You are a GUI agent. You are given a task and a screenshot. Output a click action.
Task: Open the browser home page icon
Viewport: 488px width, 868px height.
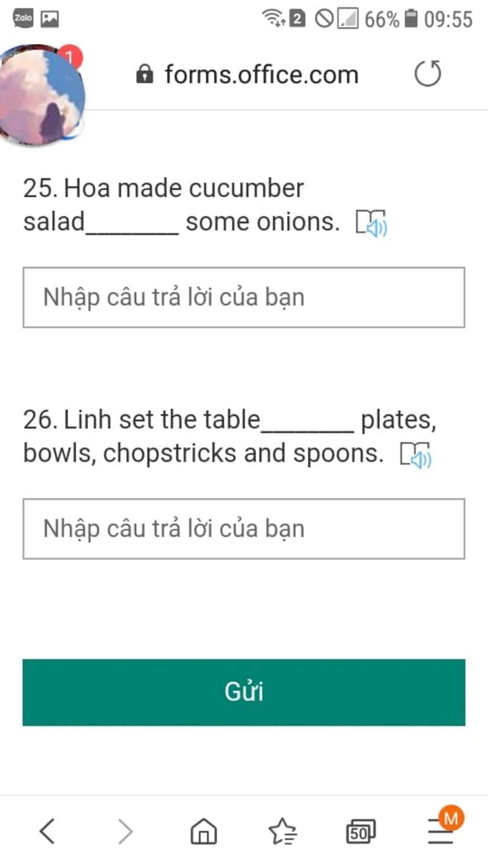(203, 831)
